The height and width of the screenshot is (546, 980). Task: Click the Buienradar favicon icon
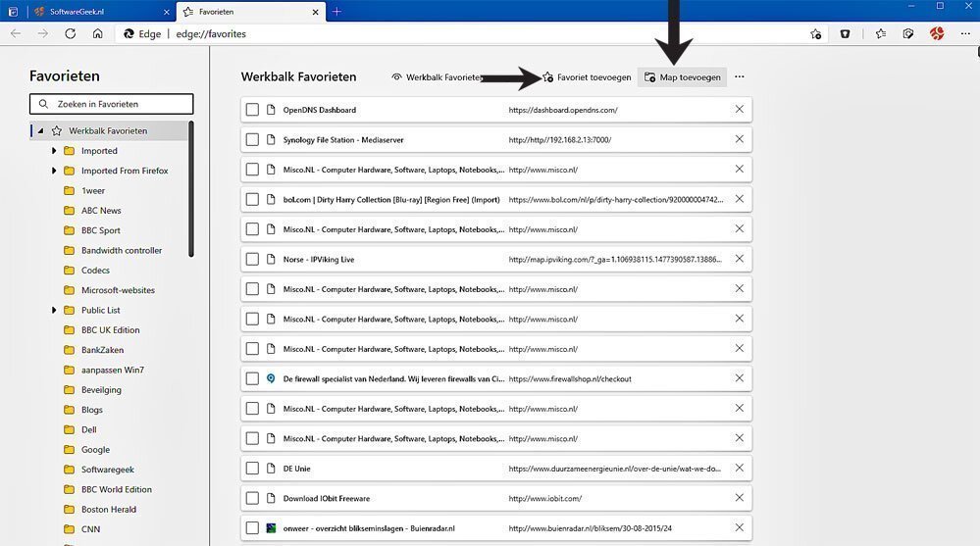tap(271, 528)
